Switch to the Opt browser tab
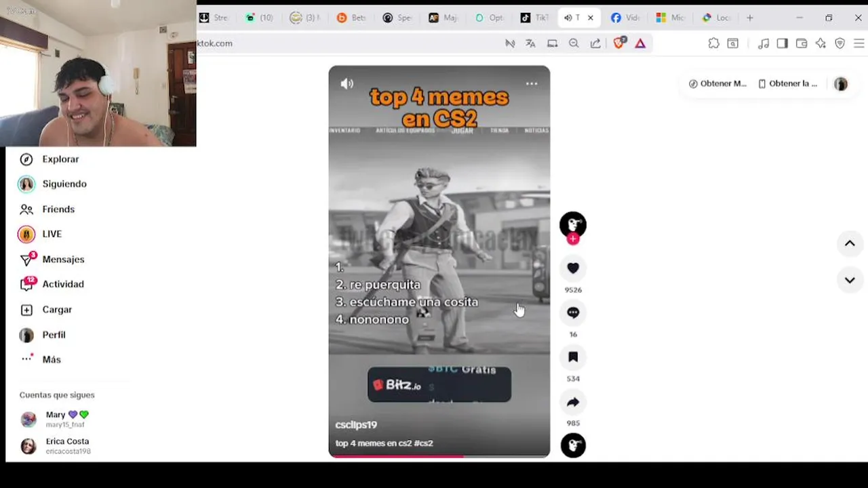 [x=489, y=18]
